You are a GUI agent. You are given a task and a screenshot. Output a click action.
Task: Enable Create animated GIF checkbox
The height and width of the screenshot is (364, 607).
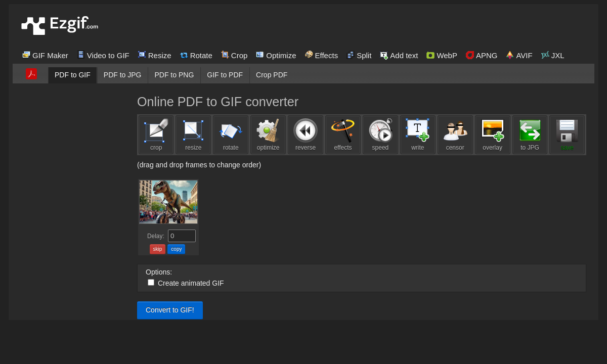pos(151,283)
